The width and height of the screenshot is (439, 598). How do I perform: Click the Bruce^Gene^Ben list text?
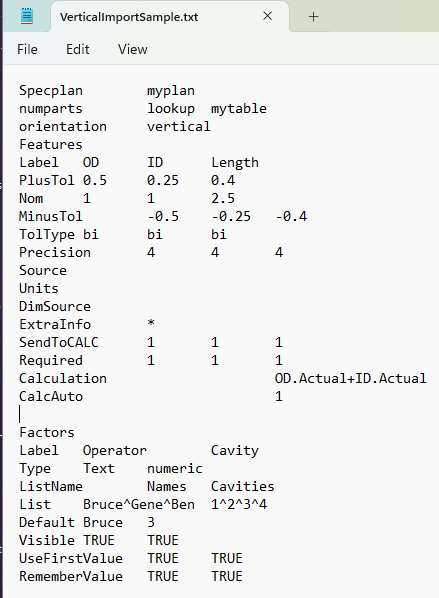pos(139,504)
